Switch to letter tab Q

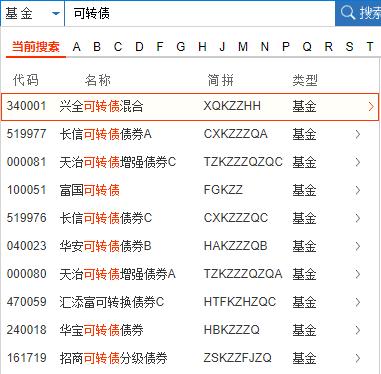click(307, 47)
